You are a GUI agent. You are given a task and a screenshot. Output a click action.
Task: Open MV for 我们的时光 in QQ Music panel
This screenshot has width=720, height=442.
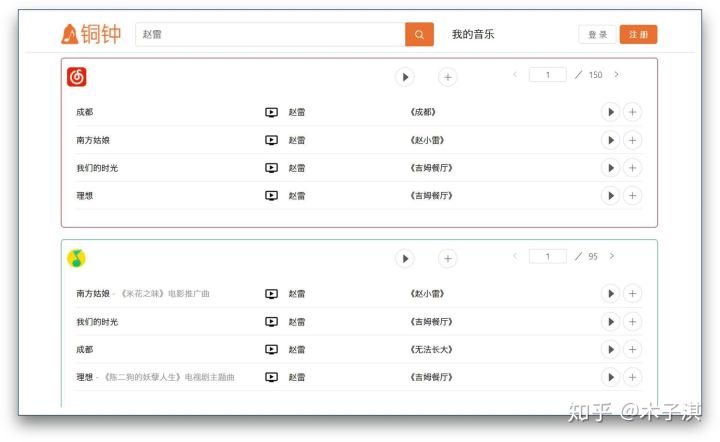point(271,322)
